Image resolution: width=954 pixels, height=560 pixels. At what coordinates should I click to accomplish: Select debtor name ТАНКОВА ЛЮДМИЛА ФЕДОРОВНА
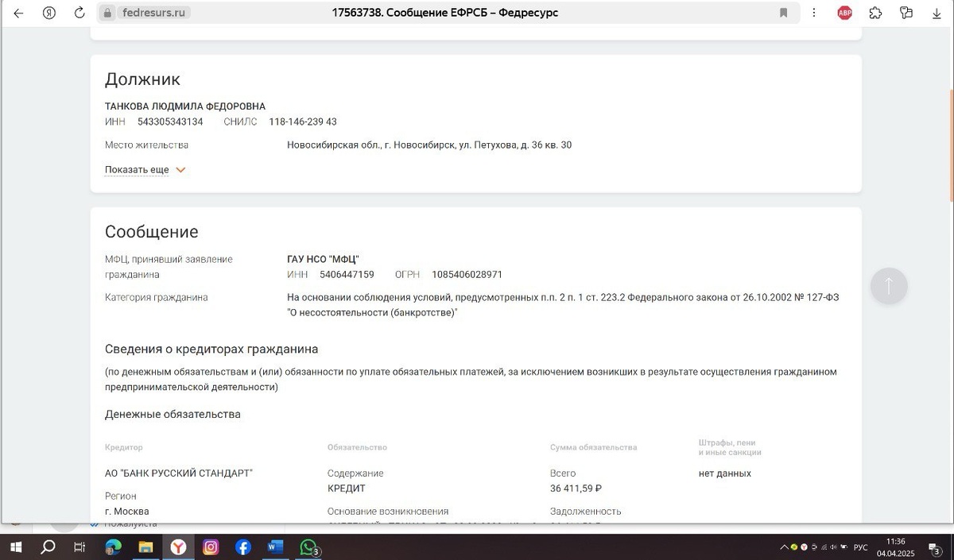(x=185, y=106)
